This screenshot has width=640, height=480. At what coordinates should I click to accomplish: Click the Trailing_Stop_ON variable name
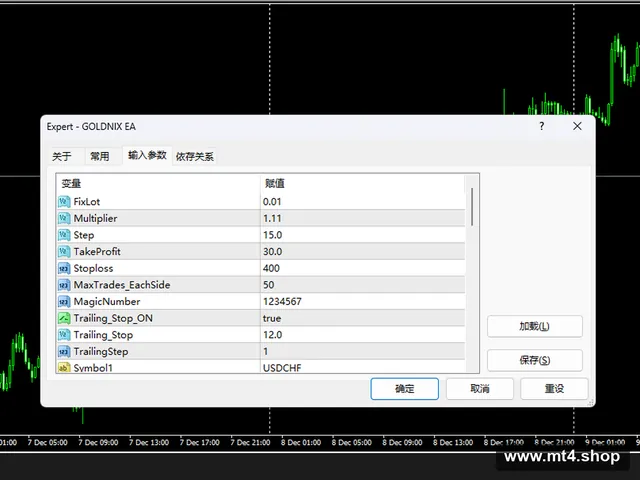pos(113,318)
